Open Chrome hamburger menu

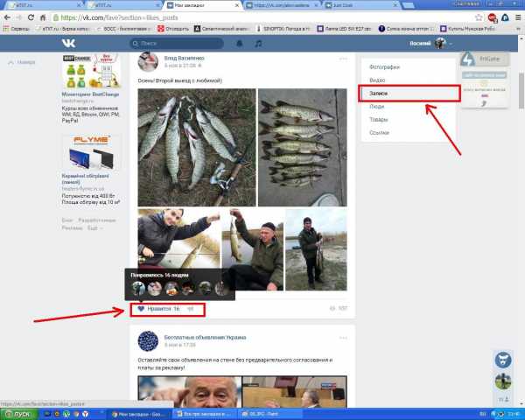tap(518, 17)
